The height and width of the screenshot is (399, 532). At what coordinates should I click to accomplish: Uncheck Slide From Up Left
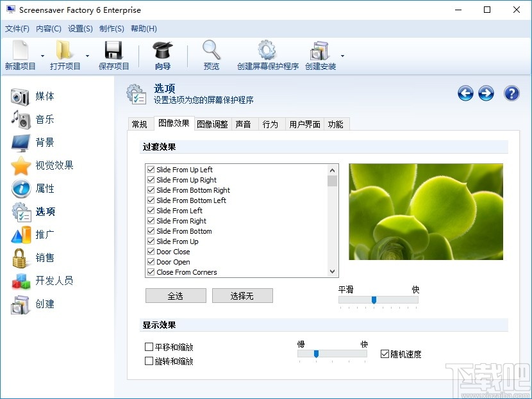pyautogui.click(x=151, y=169)
